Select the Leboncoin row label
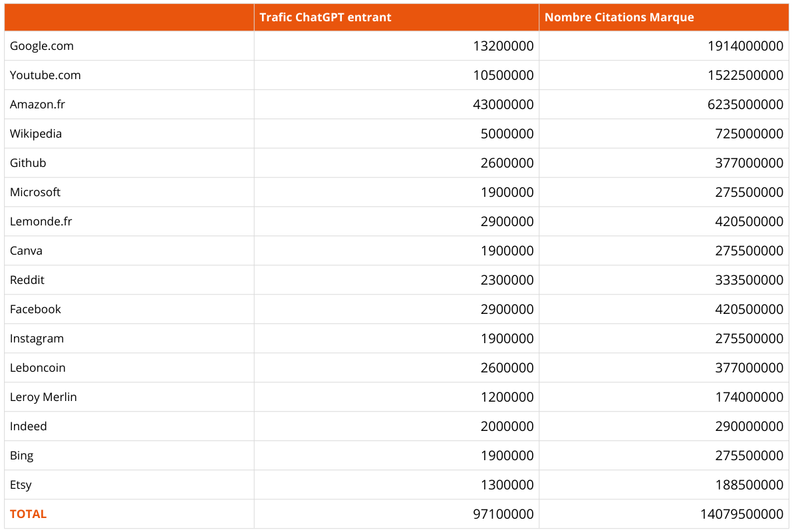This screenshot has height=532, width=798. (x=38, y=368)
